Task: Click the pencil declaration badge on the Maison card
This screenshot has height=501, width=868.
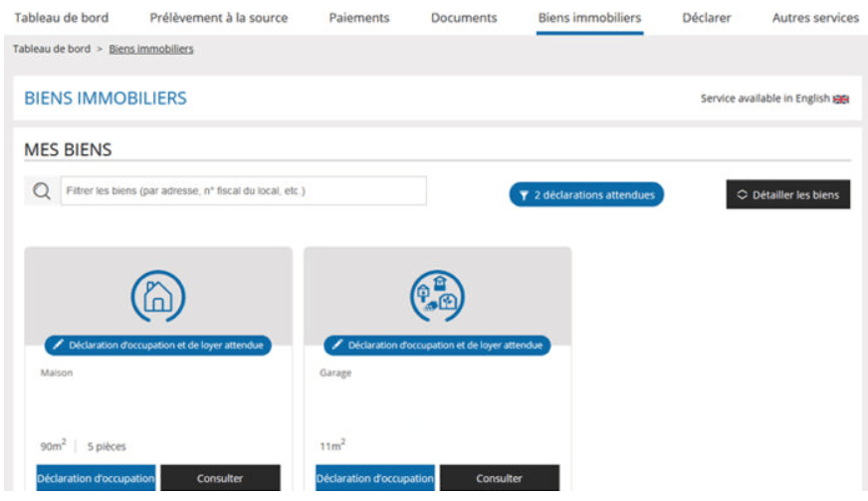Action: tap(158, 345)
